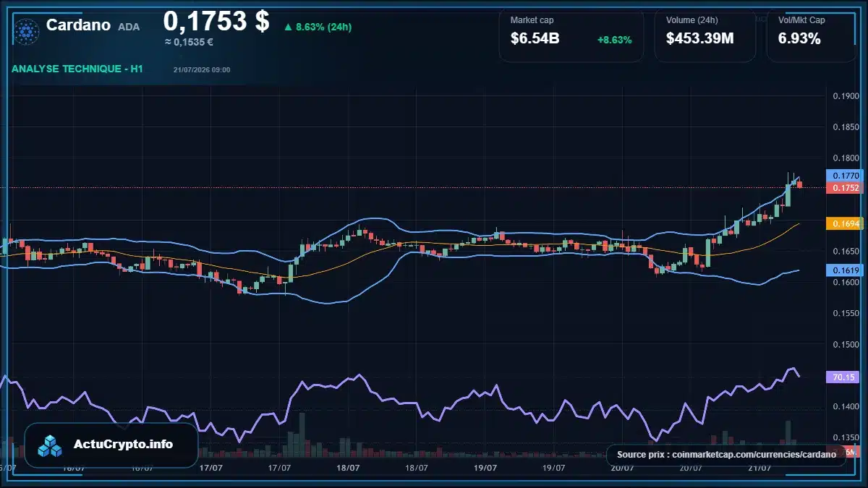
Task: Click the Cardano coin name
Action: (78, 25)
